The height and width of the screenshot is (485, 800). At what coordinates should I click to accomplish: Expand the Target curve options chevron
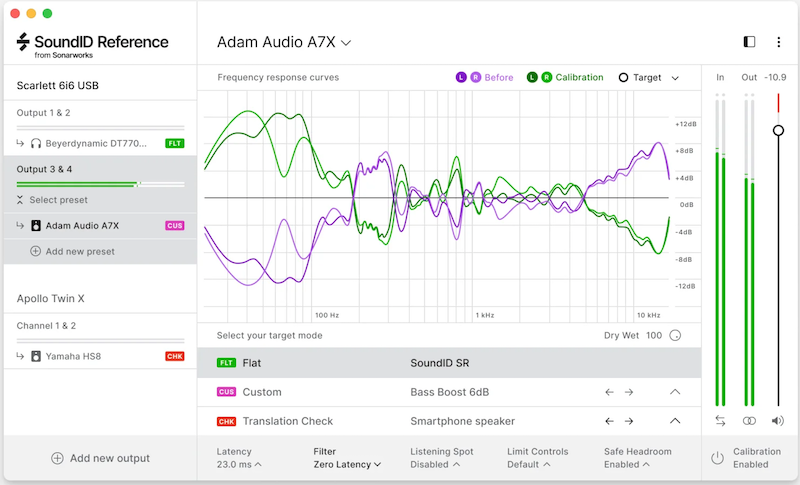click(675, 78)
